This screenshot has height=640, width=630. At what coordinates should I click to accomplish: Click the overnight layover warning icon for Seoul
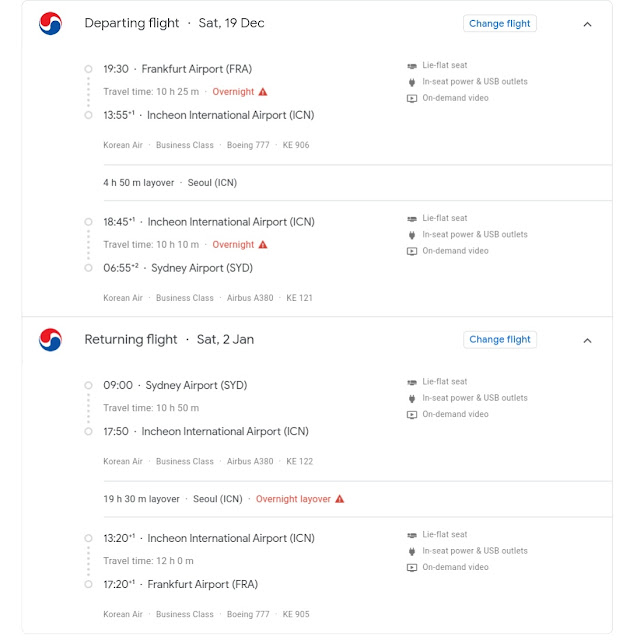point(340,499)
